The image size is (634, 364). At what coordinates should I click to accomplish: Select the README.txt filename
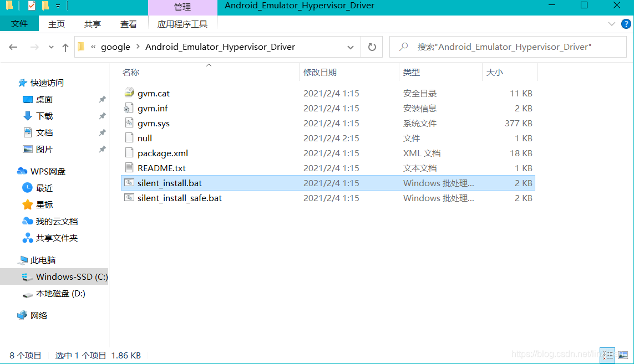(x=162, y=168)
